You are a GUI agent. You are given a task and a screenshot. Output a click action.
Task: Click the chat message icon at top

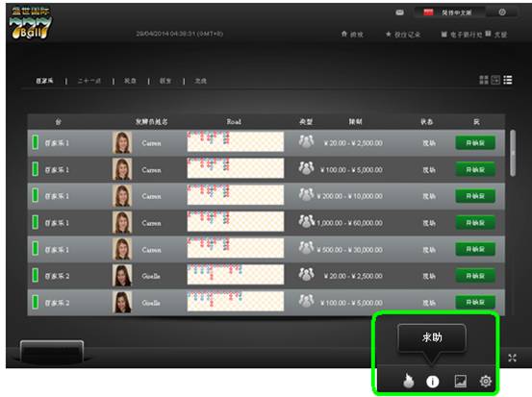click(x=399, y=12)
